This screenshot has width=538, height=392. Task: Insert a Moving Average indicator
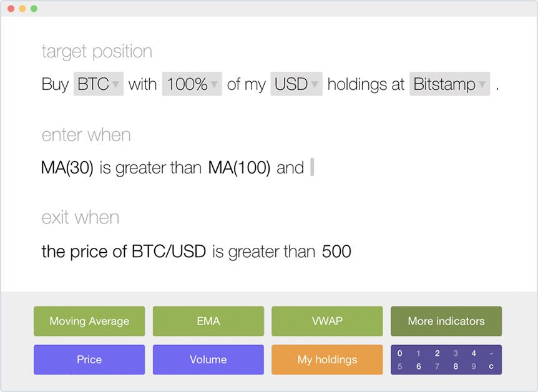click(89, 321)
